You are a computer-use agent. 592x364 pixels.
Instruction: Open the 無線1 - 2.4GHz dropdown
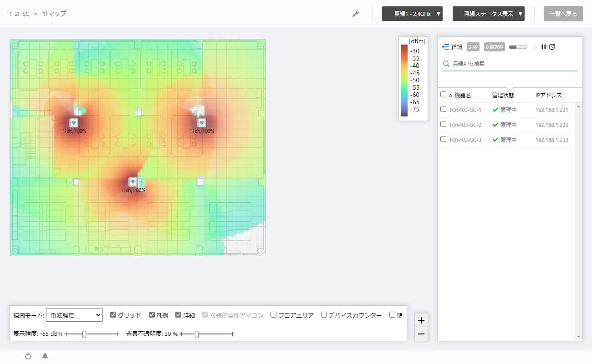[x=413, y=14]
